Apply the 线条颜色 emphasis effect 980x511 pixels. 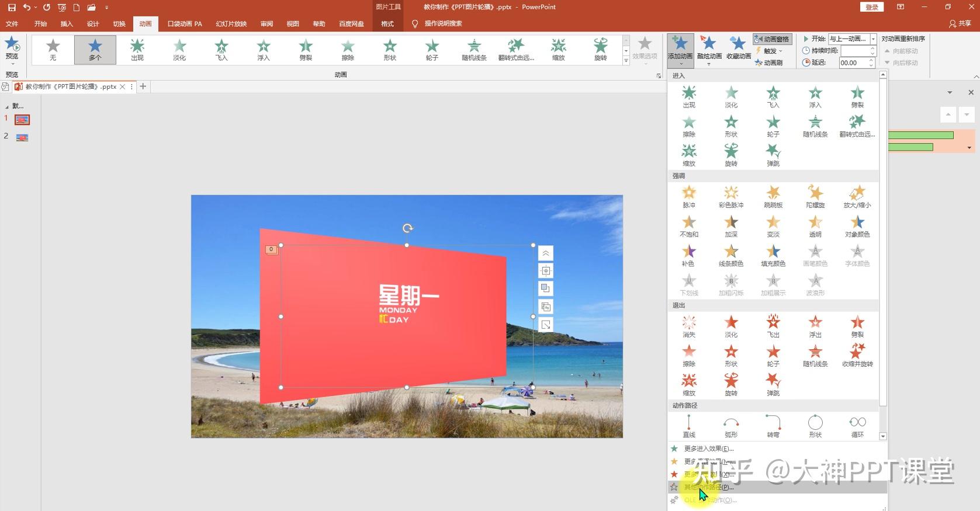[731, 255]
